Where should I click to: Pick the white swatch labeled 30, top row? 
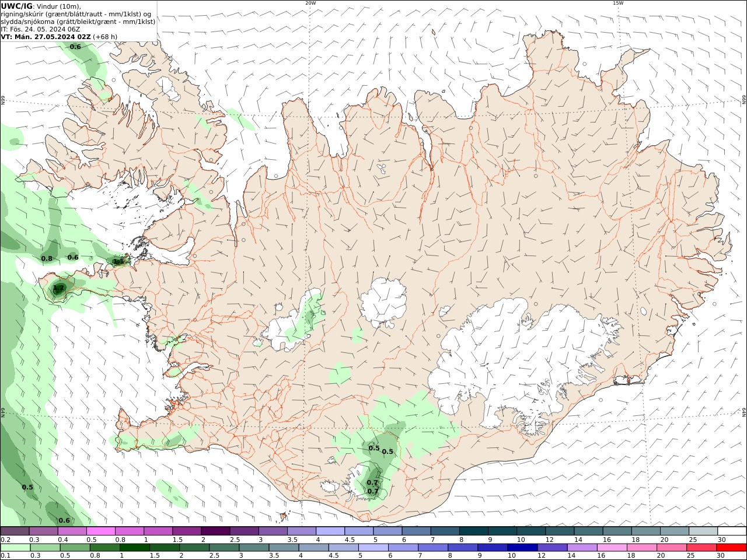click(731, 531)
